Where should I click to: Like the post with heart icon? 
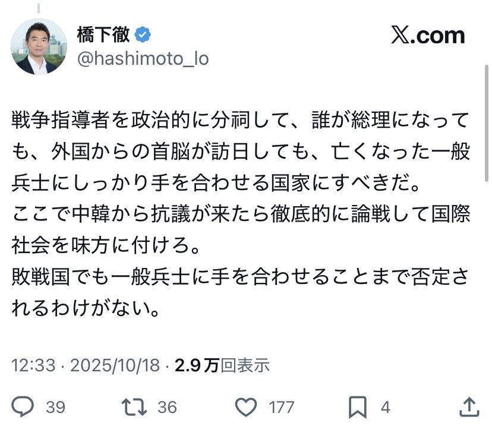[245, 406]
